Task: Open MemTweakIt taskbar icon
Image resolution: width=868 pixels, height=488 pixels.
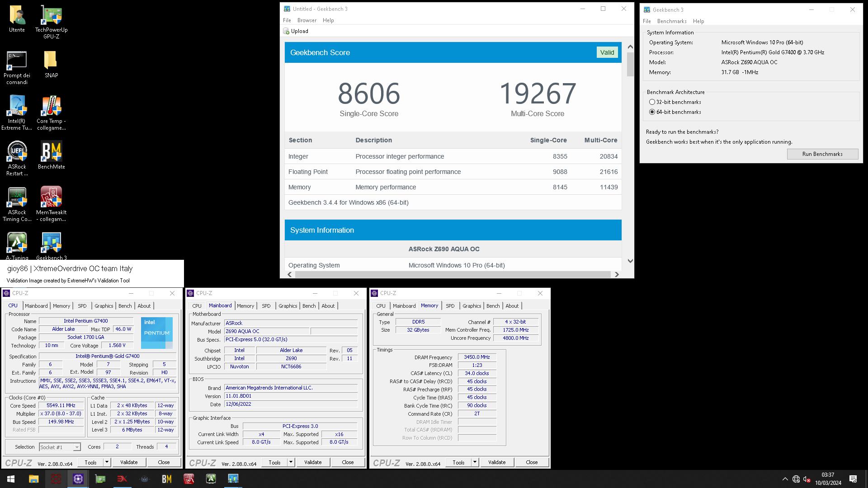Action: [189, 479]
